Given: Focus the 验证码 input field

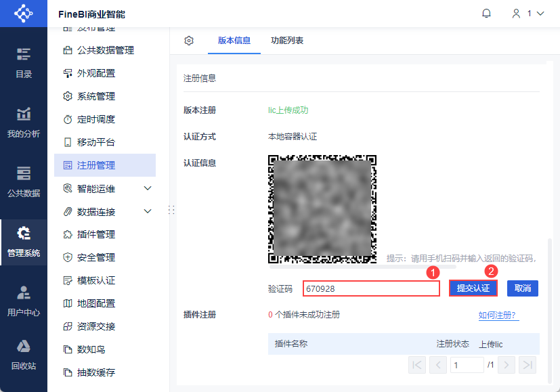Looking at the screenshot, I should pos(372,288).
